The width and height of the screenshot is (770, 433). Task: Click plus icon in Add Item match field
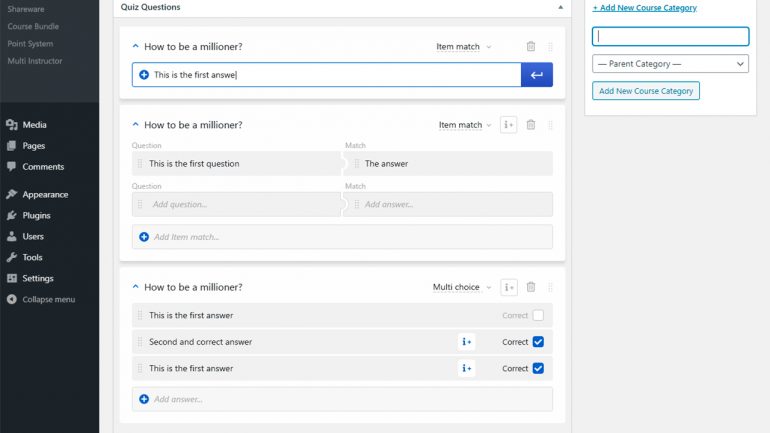click(144, 237)
